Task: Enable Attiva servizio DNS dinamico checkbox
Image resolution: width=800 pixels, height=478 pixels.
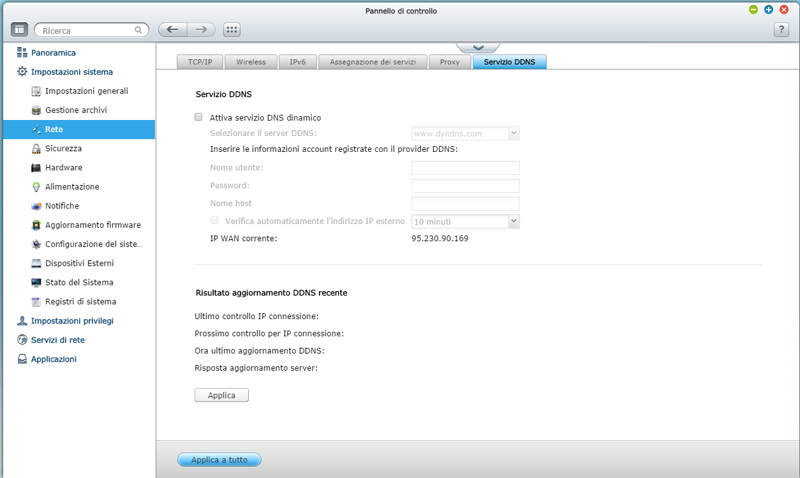Action: pyautogui.click(x=199, y=117)
